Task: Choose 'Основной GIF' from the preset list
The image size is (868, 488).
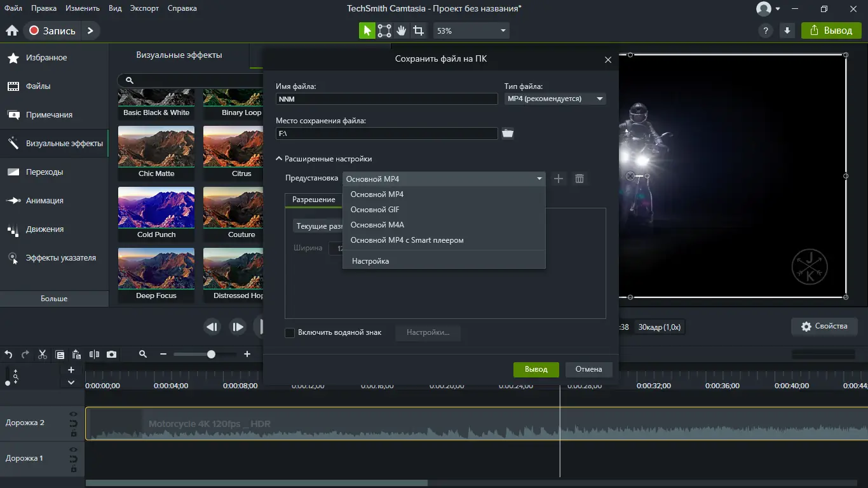Action: tap(375, 210)
